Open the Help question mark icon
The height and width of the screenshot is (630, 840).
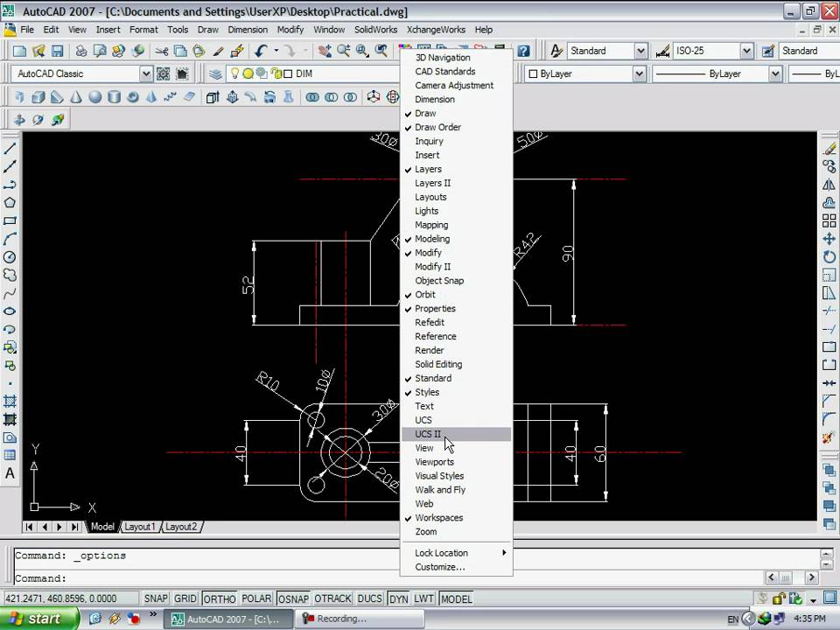click(x=523, y=52)
